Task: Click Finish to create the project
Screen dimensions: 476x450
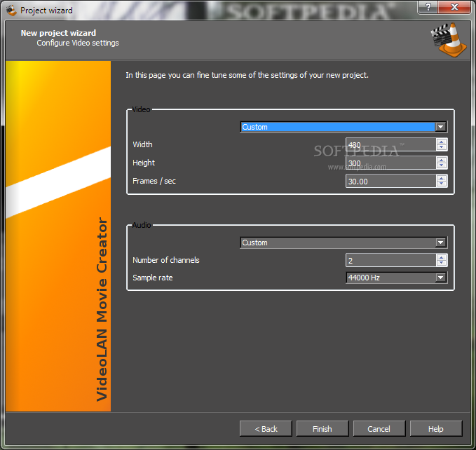Action: coord(322,428)
